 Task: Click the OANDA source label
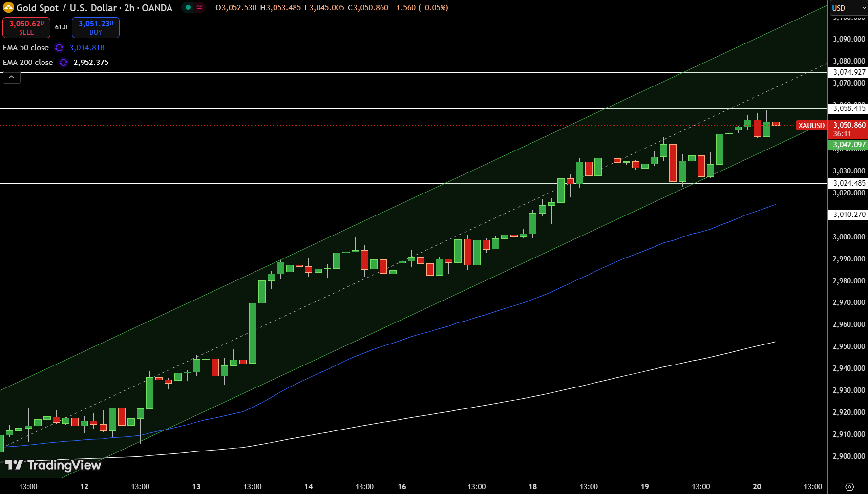(x=157, y=8)
